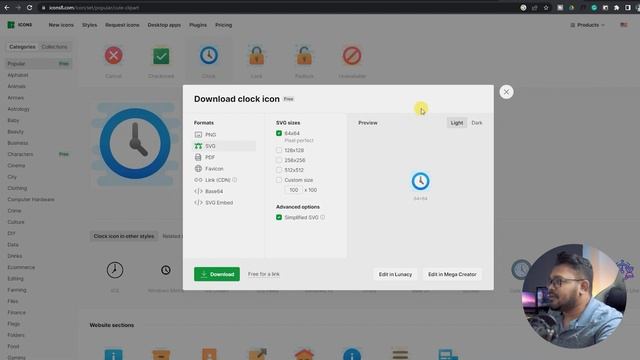Bookmark the page with the star icon
640x360 pixels.
point(546,7)
